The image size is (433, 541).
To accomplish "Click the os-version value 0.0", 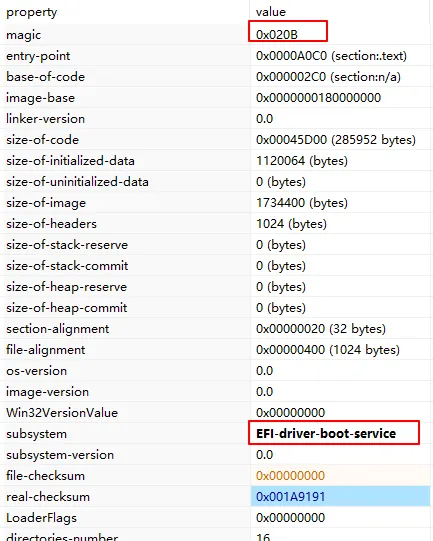I will pyautogui.click(x=265, y=371).
